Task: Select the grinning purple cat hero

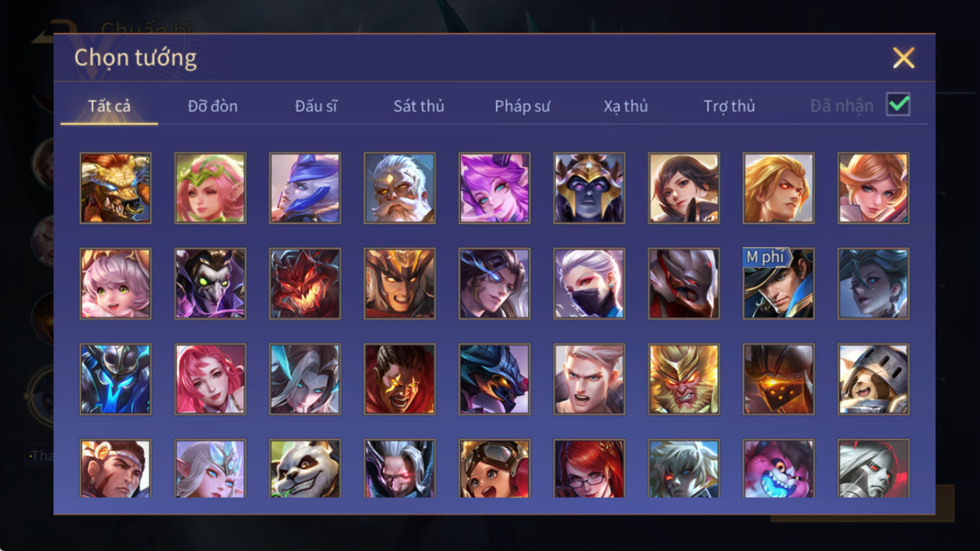Action: (778, 468)
